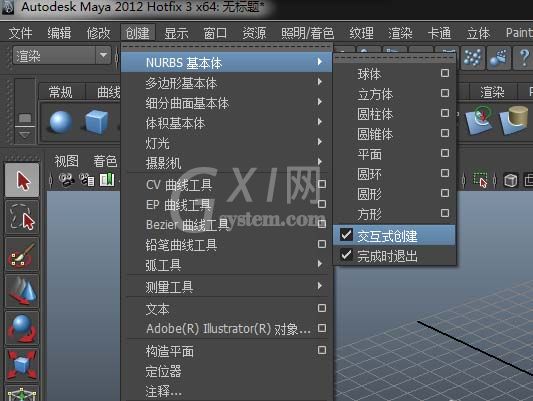This screenshot has width=533, height=401.
Task: Expand the 测量工具 measure tools submenu
Action: click(226, 286)
